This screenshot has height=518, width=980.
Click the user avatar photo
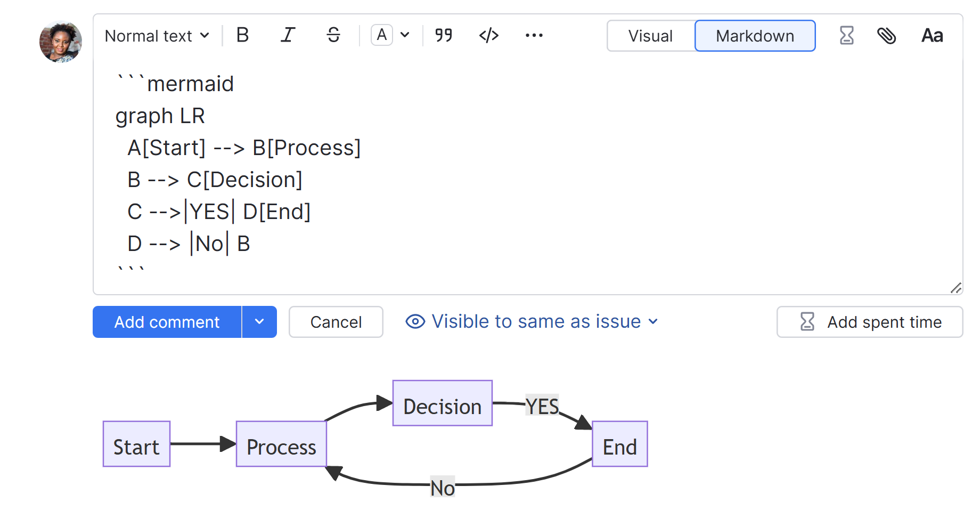(60, 41)
